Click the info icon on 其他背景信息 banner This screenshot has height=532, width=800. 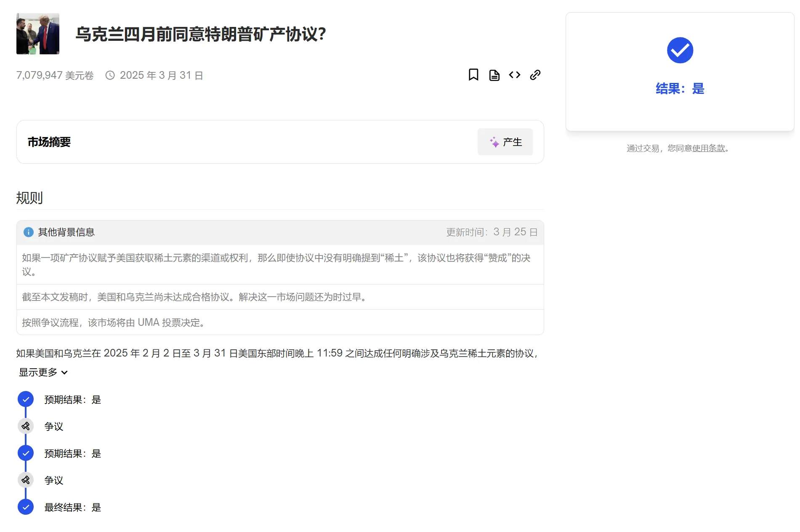pyautogui.click(x=28, y=232)
